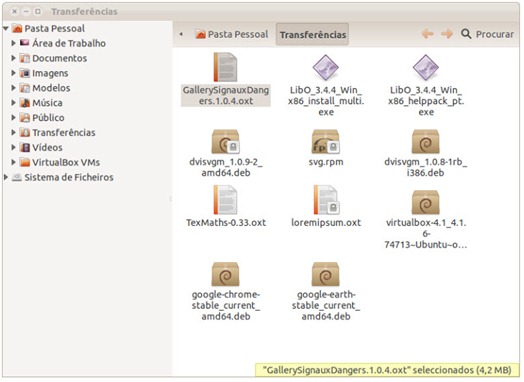The width and height of the screenshot is (524, 382).
Task: Open Música in the sidebar tree
Action: (47, 103)
